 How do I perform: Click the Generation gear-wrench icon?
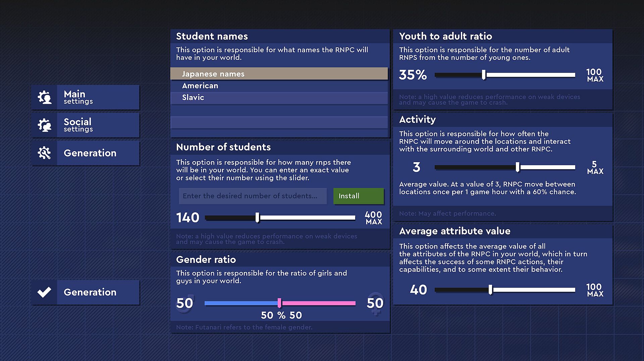(x=44, y=153)
